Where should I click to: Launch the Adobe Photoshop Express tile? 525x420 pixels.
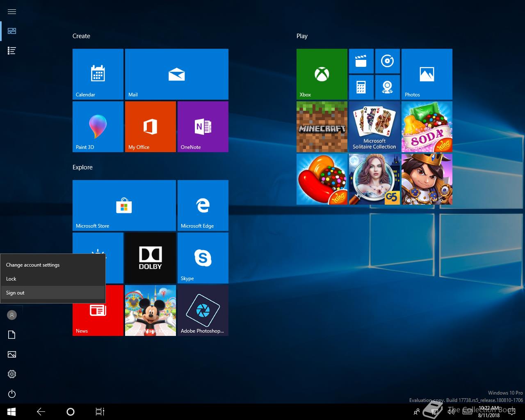pyautogui.click(x=203, y=310)
